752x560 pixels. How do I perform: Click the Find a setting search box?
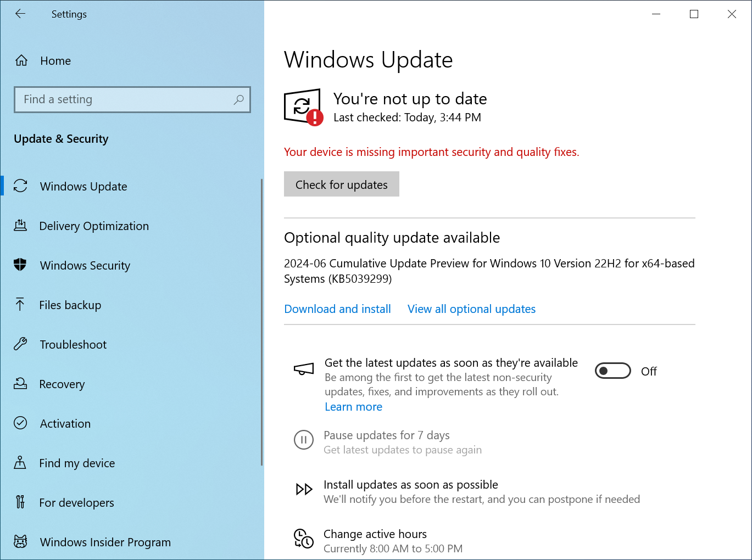click(x=132, y=99)
